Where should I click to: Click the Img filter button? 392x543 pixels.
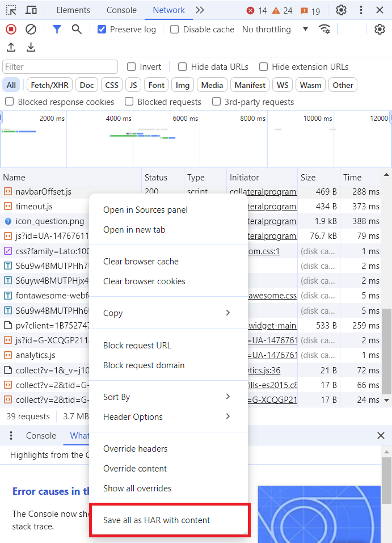(x=182, y=85)
